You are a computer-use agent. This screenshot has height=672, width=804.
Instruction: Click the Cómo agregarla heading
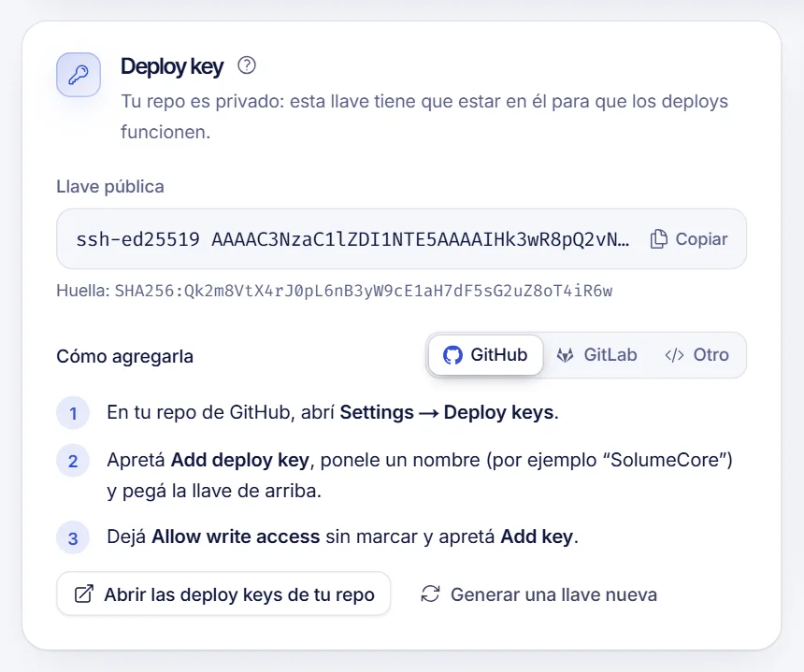point(124,356)
